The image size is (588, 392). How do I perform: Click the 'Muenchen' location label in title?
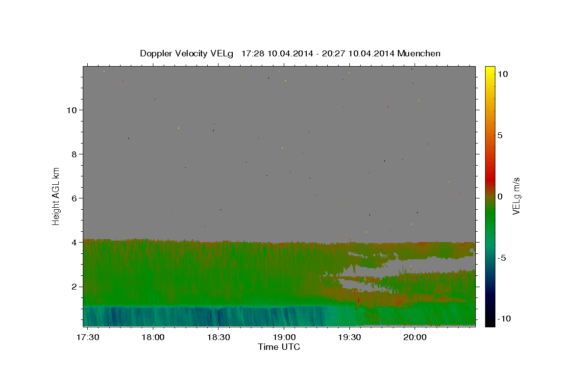pyautogui.click(x=419, y=53)
